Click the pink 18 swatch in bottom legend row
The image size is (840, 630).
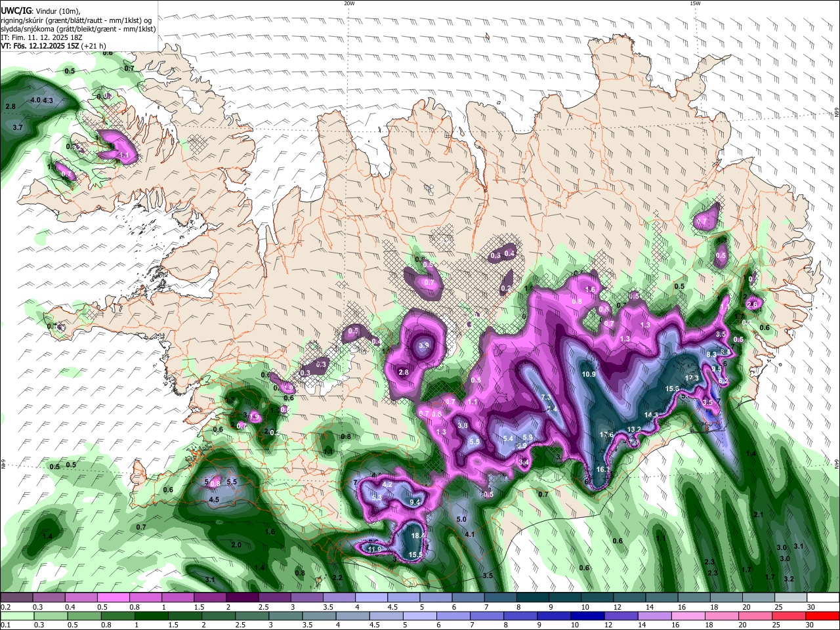(x=721, y=616)
